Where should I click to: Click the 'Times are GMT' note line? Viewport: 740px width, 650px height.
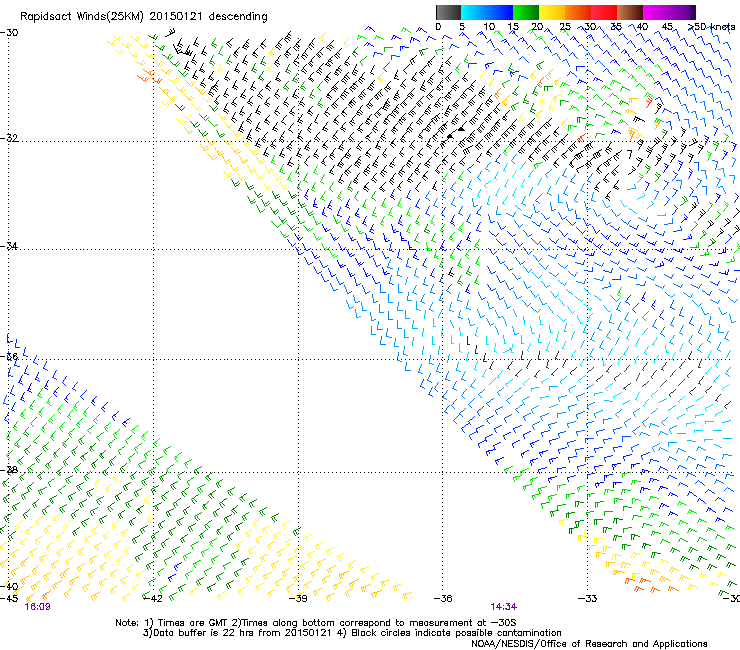pyautogui.click(x=316, y=623)
